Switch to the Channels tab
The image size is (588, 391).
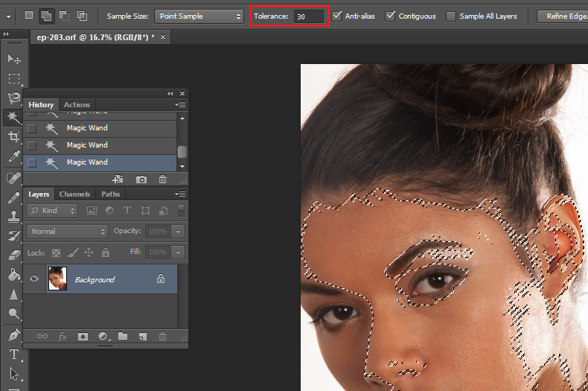tap(74, 194)
